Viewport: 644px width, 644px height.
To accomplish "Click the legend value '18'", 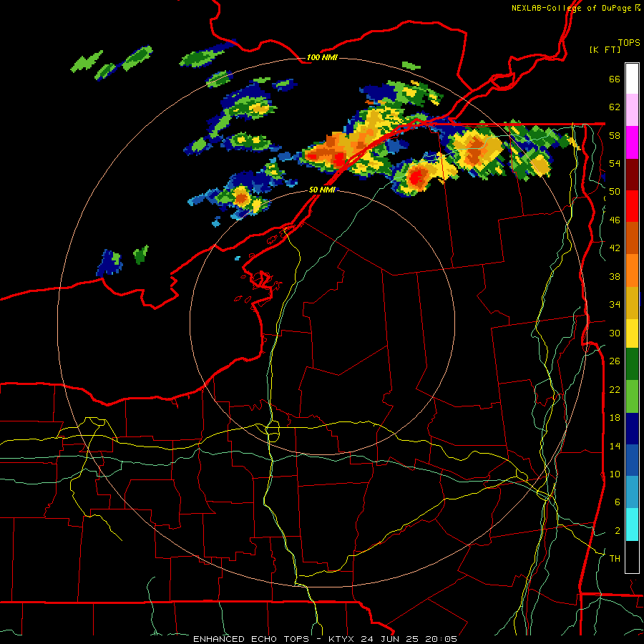I will [615, 418].
